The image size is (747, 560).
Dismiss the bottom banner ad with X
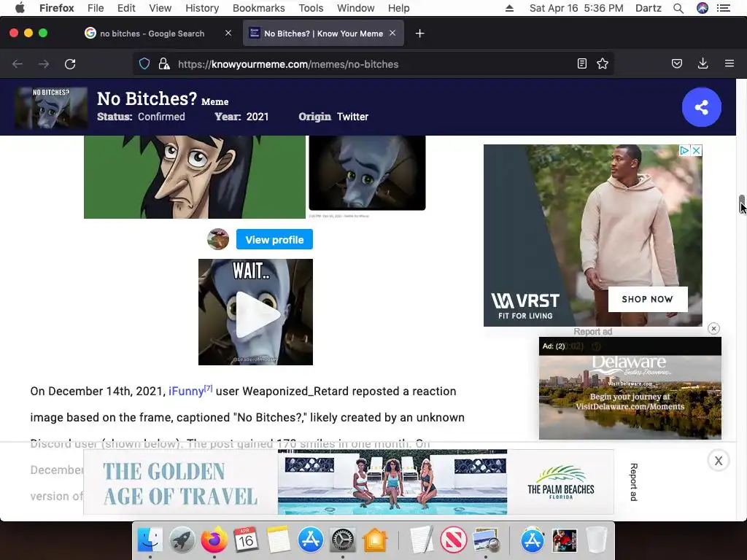[x=719, y=461]
